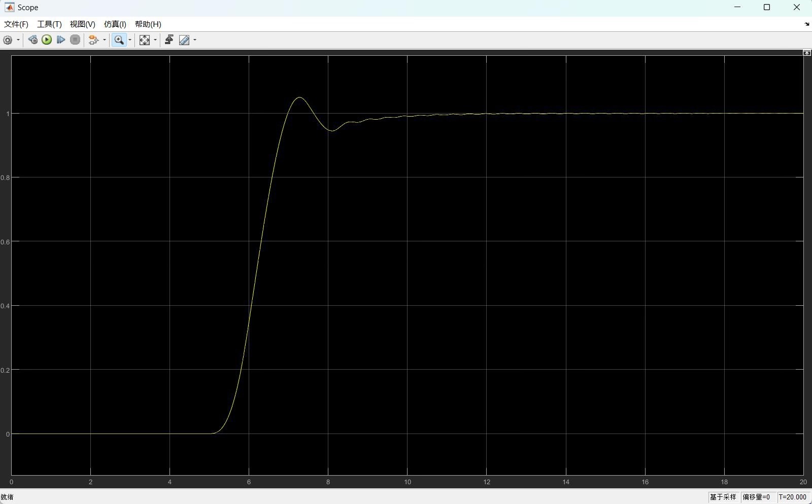
Task: Click the overshoot peak of the yellow curve
Action: click(300, 97)
